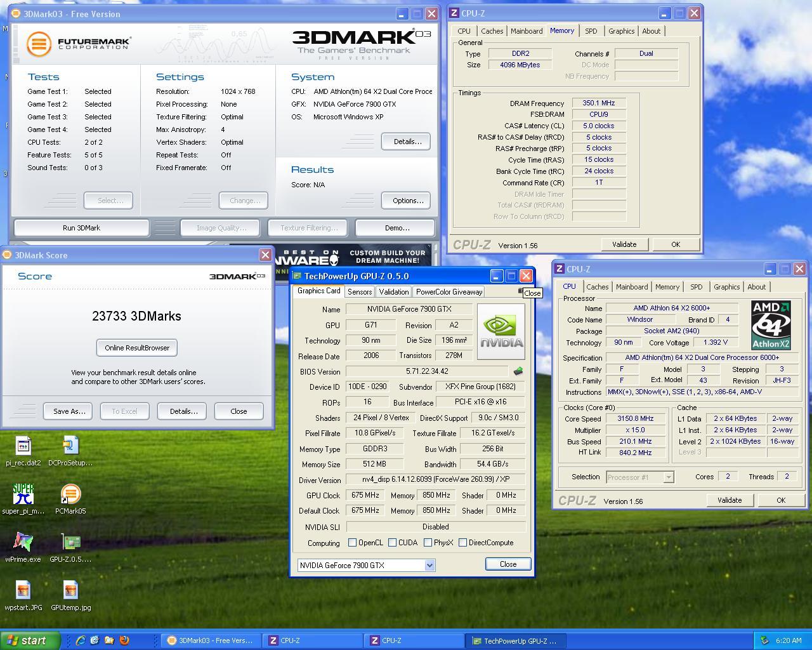Switch to 3DMark03 taskbar button
This screenshot has width=812, height=650.
coord(209,640)
